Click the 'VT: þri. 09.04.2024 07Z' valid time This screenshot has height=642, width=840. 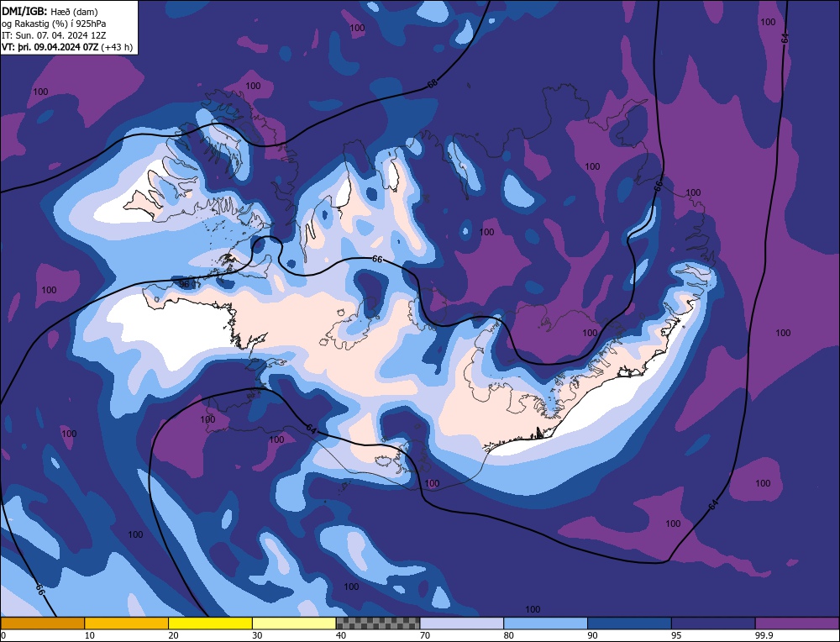(50, 46)
